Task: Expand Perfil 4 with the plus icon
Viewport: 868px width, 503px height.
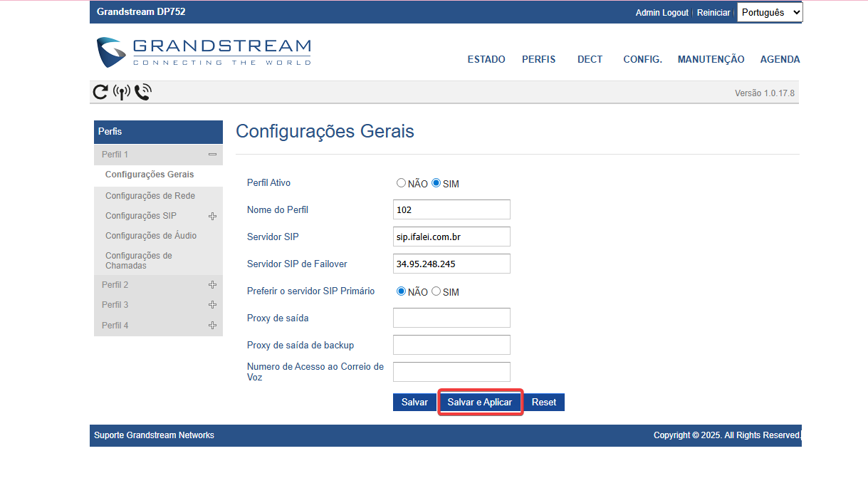Action: click(212, 326)
